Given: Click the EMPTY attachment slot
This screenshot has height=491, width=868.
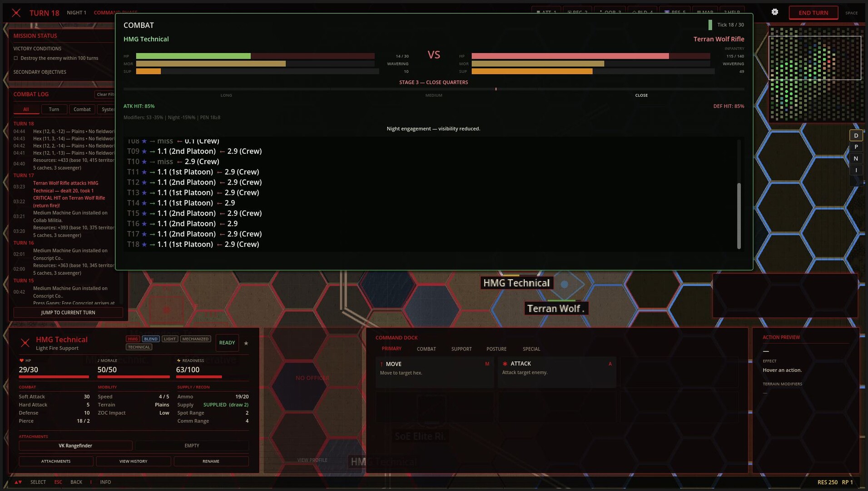Looking at the screenshot, I should [192, 446].
